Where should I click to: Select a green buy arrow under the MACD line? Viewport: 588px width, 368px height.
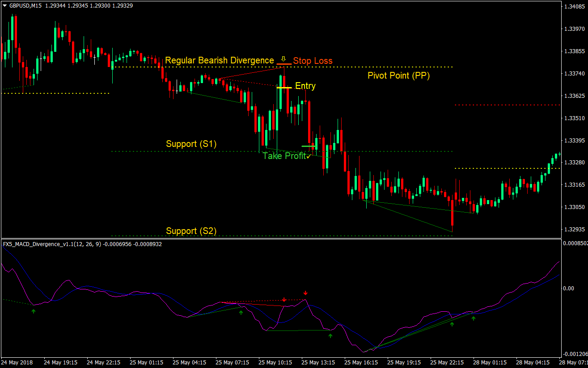(x=330, y=335)
